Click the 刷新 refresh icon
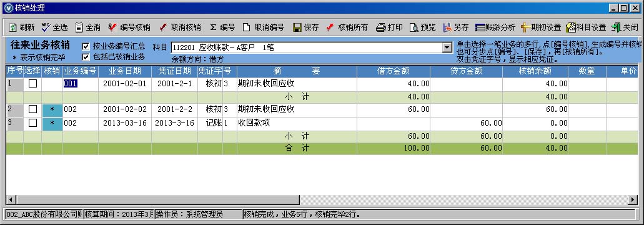Viewport: 644px width, 225px height. 12,27
